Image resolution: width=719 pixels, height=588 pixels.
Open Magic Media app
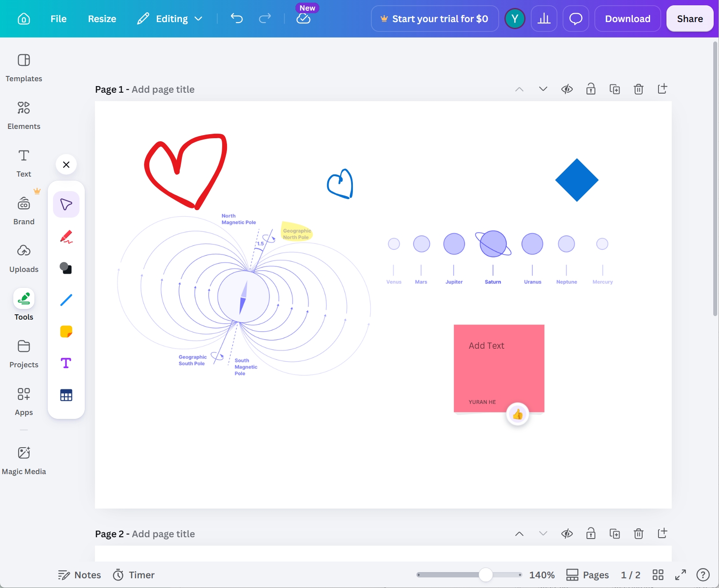click(24, 461)
